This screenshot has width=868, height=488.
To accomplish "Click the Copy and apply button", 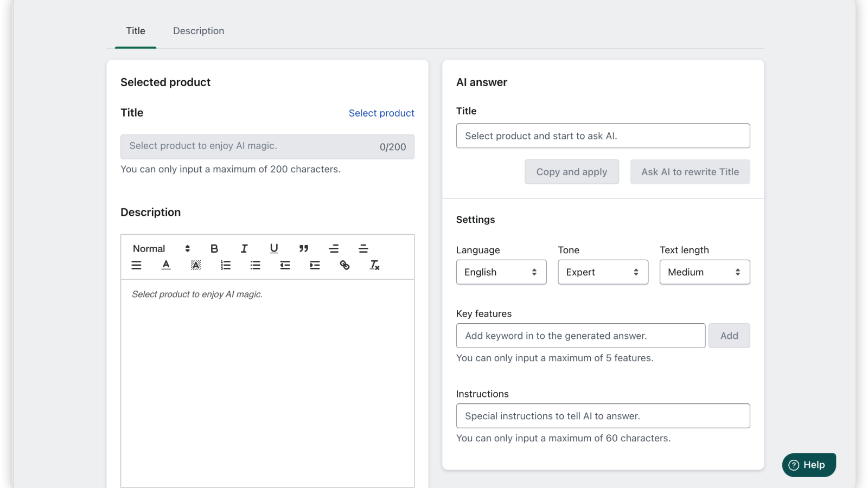I will [572, 172].
